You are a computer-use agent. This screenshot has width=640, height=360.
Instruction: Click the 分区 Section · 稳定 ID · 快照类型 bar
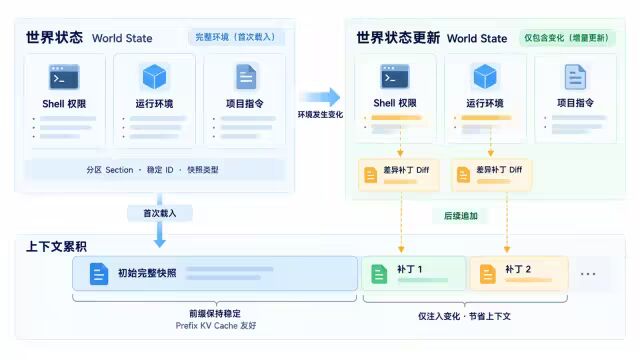(154, 170)
